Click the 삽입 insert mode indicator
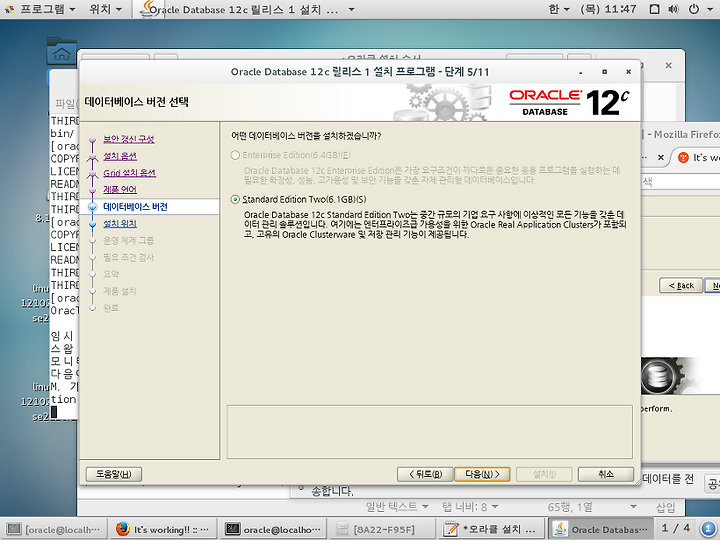Screen dimensions: 720x540 tap(665, 507)
